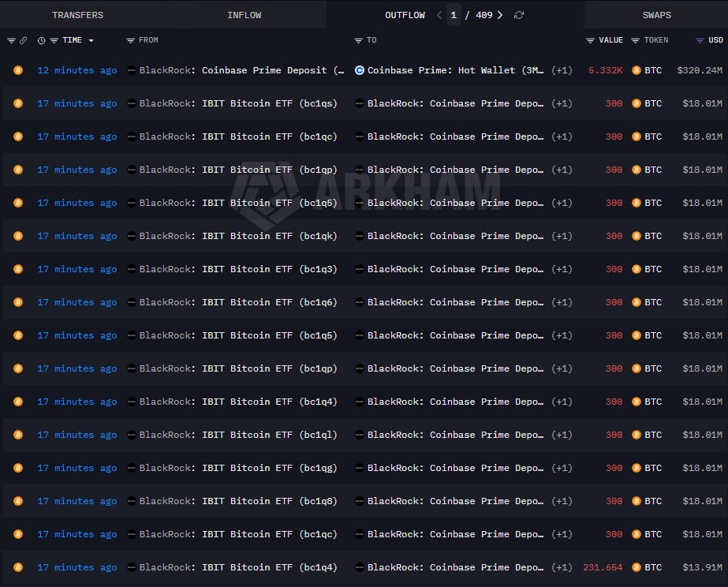Image resolution: width=728 pixels, height=587 pixels.
Task: Expand (+1) recipients in 5.332K row
Action: click(562, 70)
